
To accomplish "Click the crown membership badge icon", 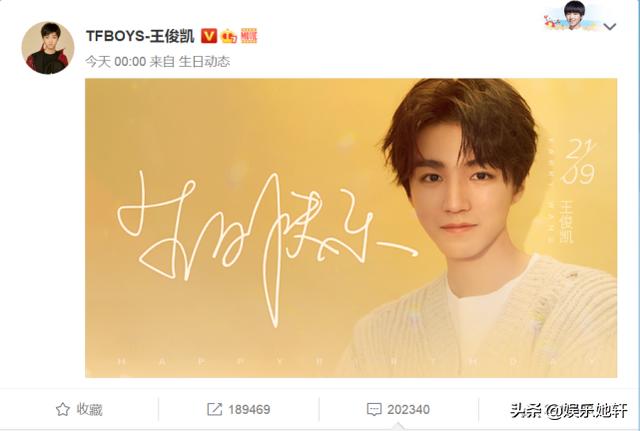I will coord(229,37).
